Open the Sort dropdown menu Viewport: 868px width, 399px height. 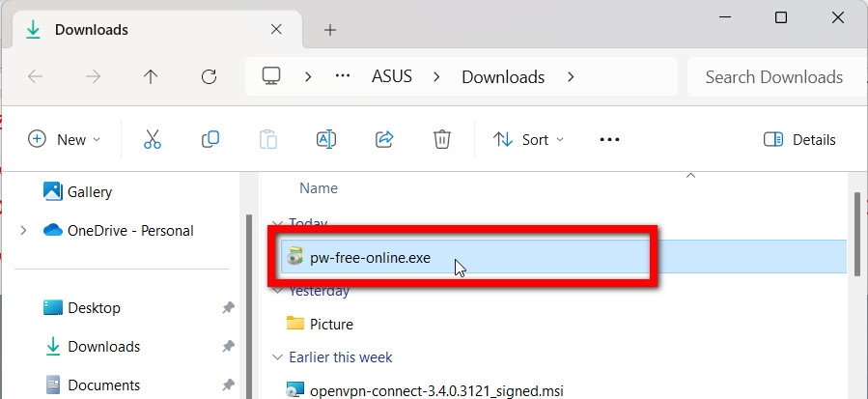[x=528, y=140]
